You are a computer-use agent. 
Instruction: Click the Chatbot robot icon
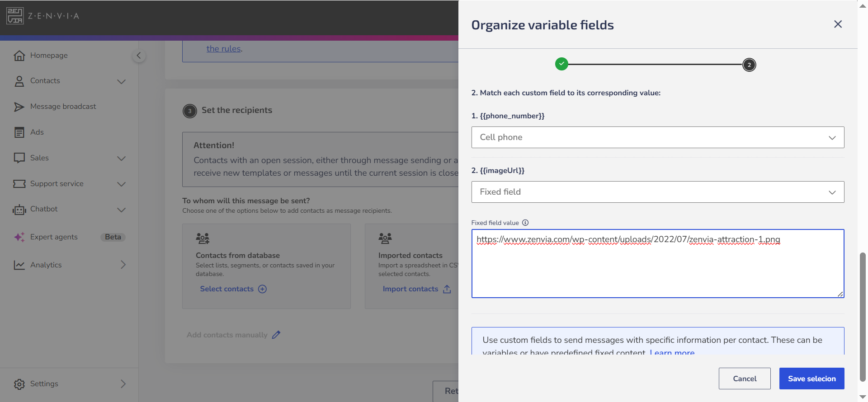coord(19,210)
